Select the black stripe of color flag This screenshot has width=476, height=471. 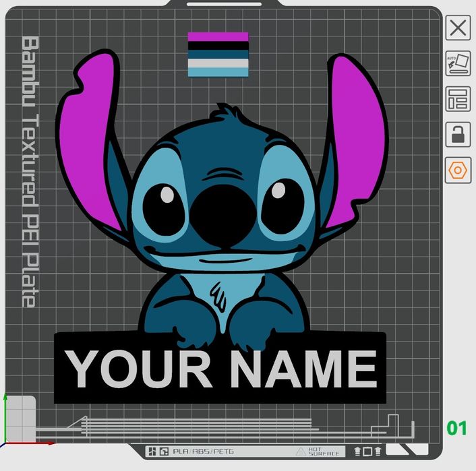(218, 46)
